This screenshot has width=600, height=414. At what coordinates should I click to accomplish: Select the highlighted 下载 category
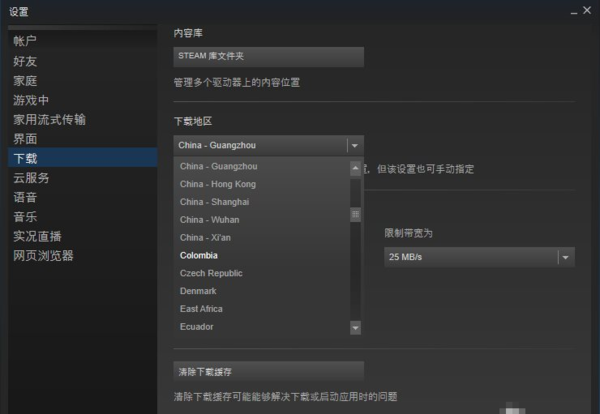pyautogui.click(x=82, y=158)
